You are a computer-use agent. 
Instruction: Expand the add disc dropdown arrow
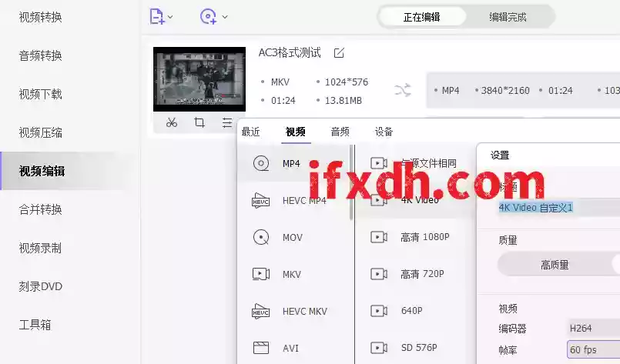225,17
